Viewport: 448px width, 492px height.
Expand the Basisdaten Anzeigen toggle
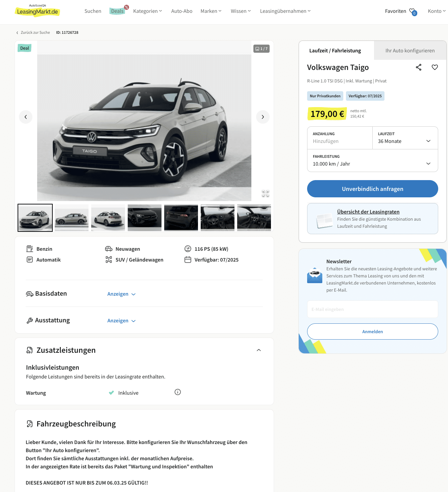pyautogui.click(x=121, y=294)
